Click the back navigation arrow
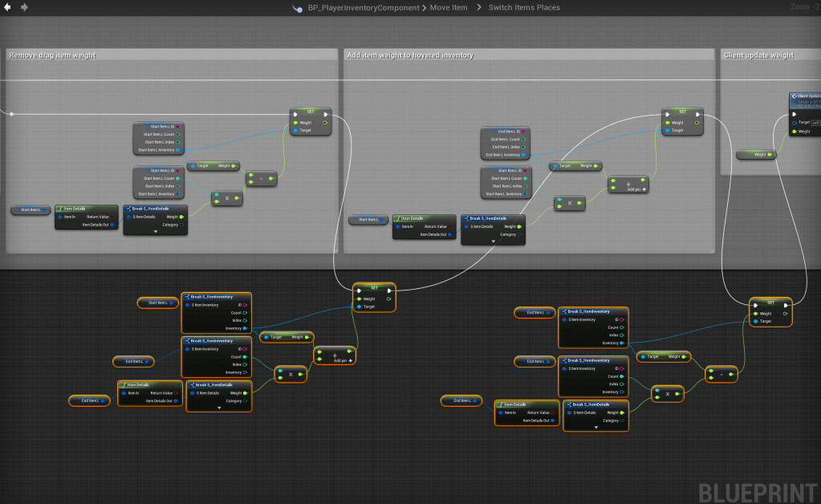 pos(7,7)
